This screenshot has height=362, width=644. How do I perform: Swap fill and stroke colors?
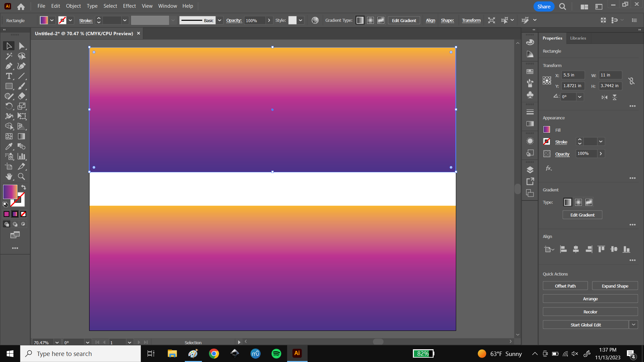pyautogui.click(x=23, y=187)
